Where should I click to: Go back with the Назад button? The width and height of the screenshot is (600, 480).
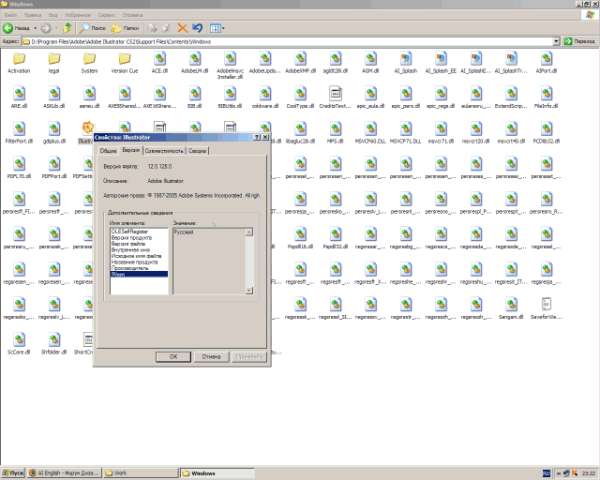16,28
